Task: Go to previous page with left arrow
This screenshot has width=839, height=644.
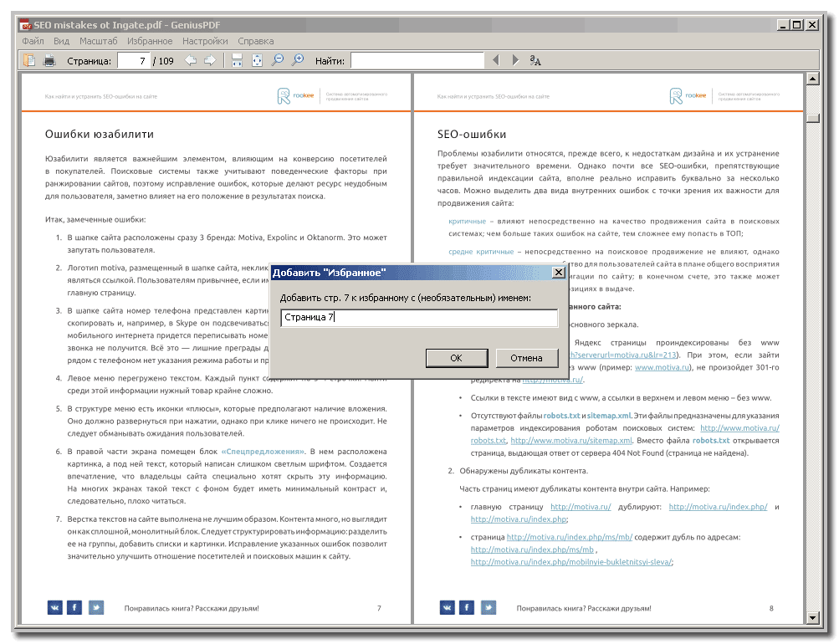Action: click(191, 60)
